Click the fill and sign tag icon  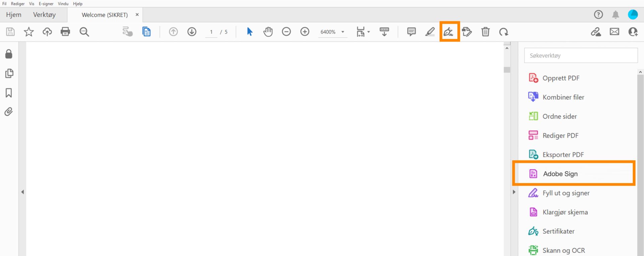(x=467, y=32)
